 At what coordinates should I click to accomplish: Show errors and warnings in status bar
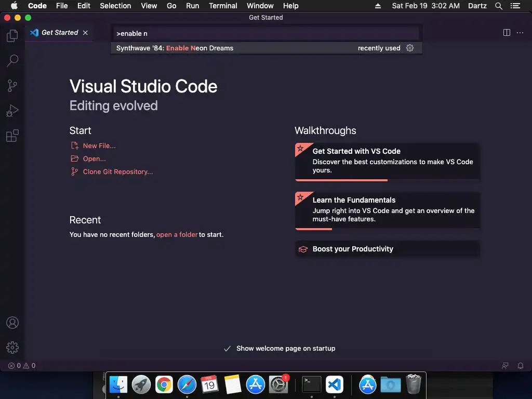(x=22, y=365)
